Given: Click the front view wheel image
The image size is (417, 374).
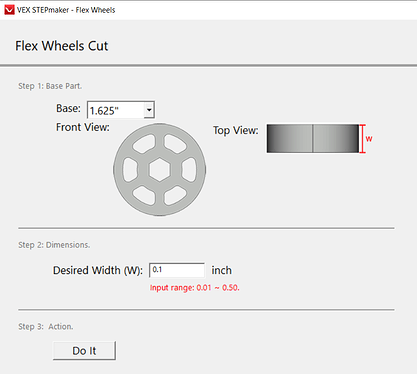Looking at the screenshot, I should click(x=160, y=170).
